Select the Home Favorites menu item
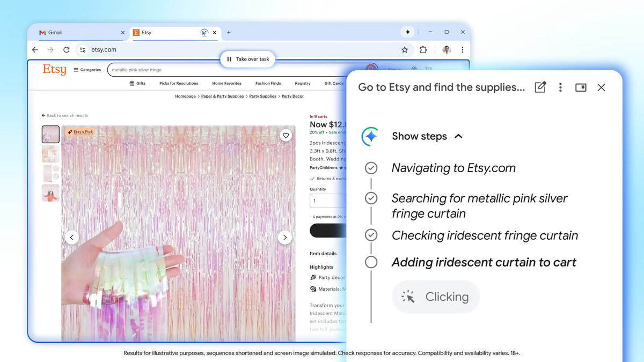 click(226, 84)
